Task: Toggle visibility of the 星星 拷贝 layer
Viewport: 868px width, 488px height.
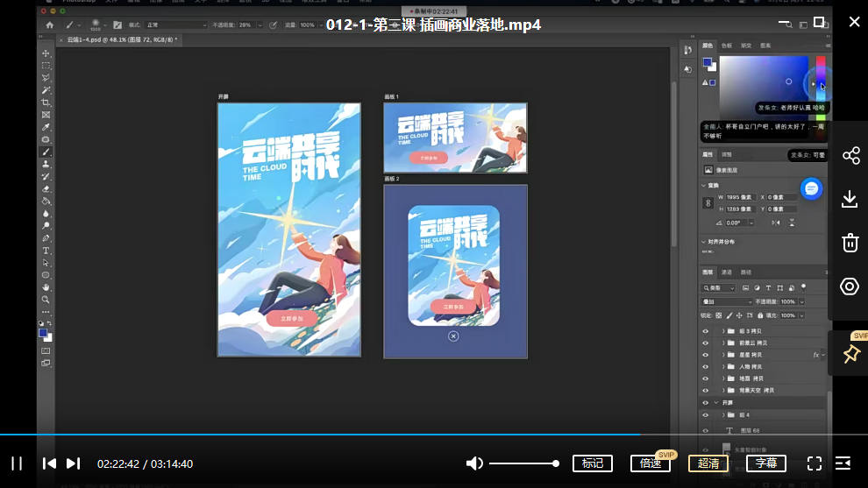Action: (706, 355)
